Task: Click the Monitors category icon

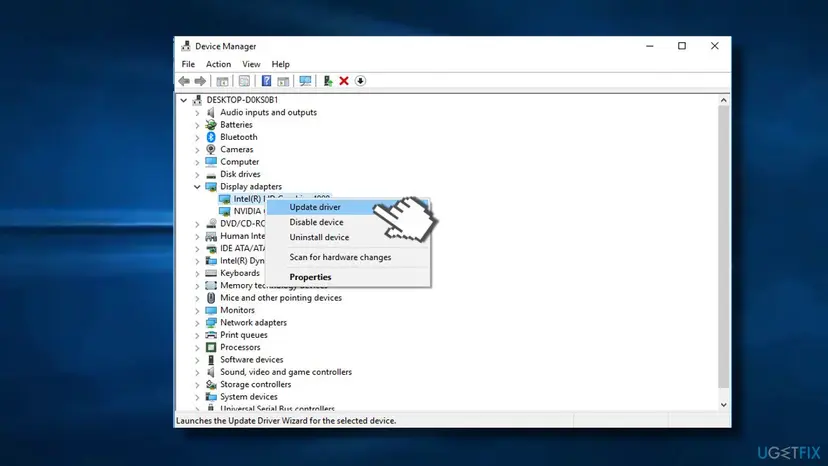Action: click(x=211, y=310)
